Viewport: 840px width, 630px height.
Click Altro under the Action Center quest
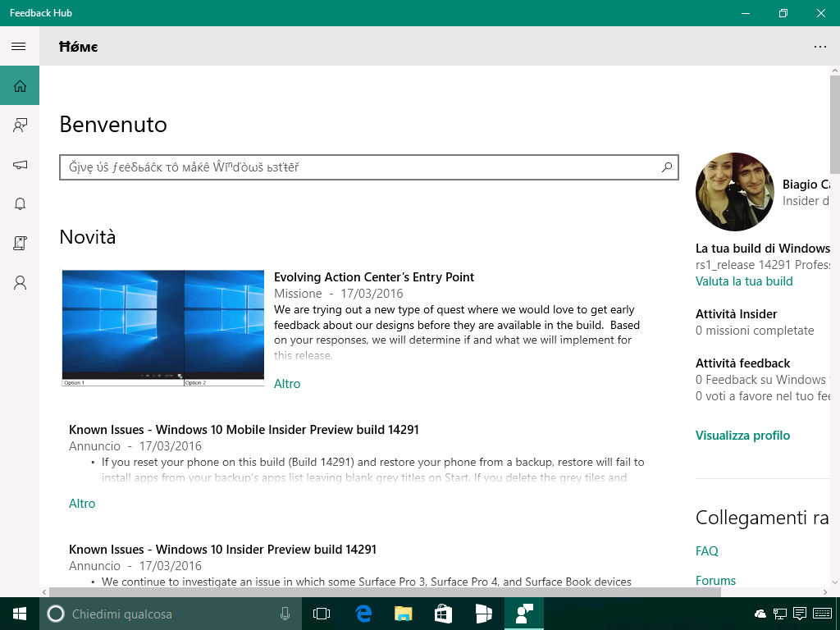[287, 384]
